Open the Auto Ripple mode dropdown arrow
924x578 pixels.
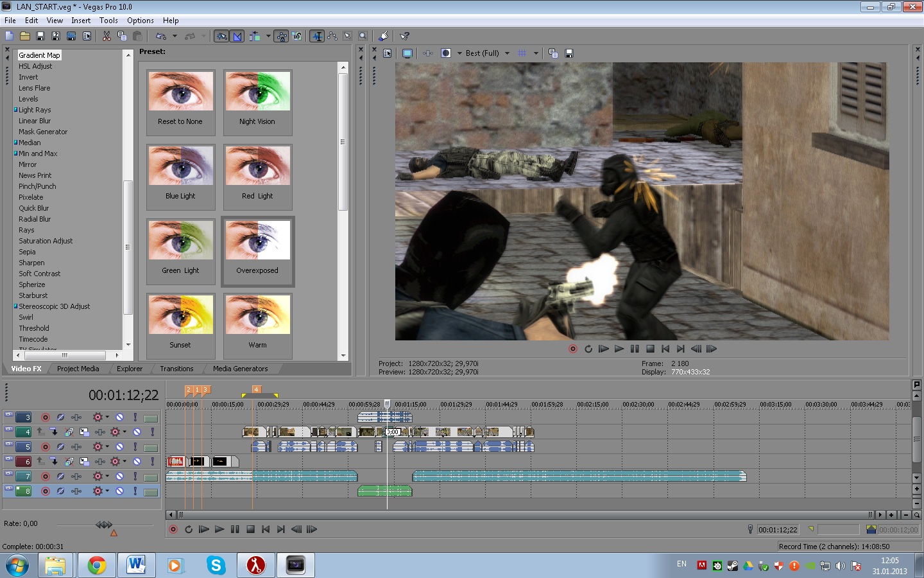pyautogui.click(x=268, y=36)
